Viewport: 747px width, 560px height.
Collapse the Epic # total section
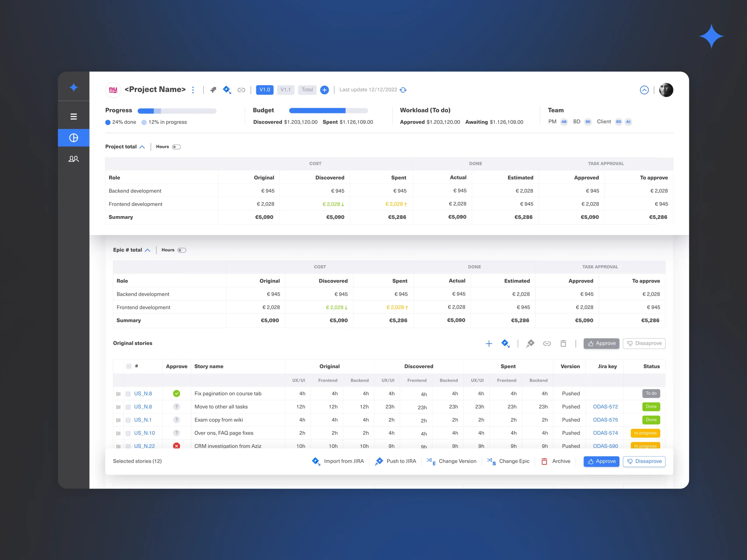point(148,250)
